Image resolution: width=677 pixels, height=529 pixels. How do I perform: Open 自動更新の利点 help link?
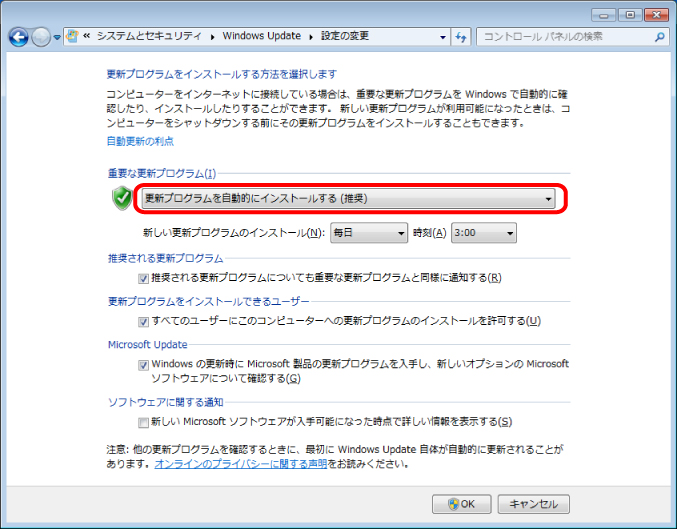pyautogui.click(x=140, y=141)
